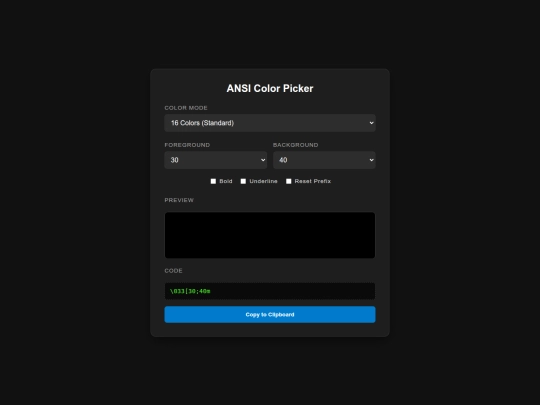Screen dimensions: 540x405
Task: Enable the Reset Prefix checkbox
Action: [289, 181]
